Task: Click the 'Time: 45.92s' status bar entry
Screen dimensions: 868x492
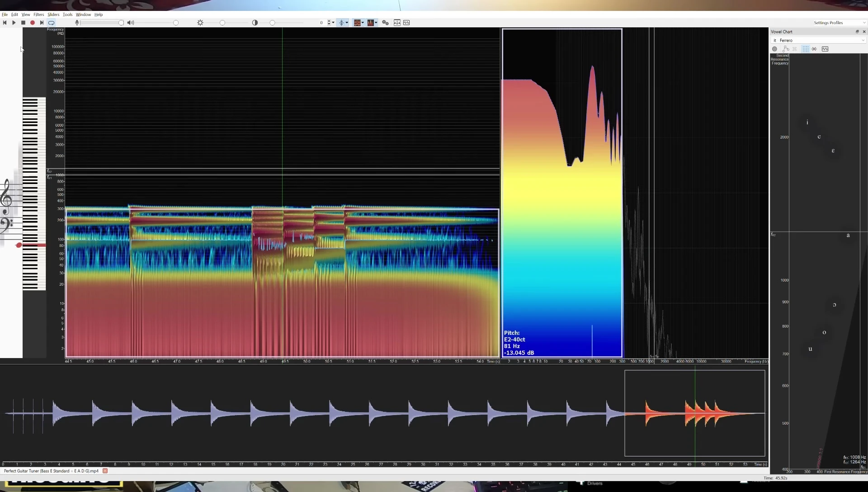Action: [x=775, y=478]
